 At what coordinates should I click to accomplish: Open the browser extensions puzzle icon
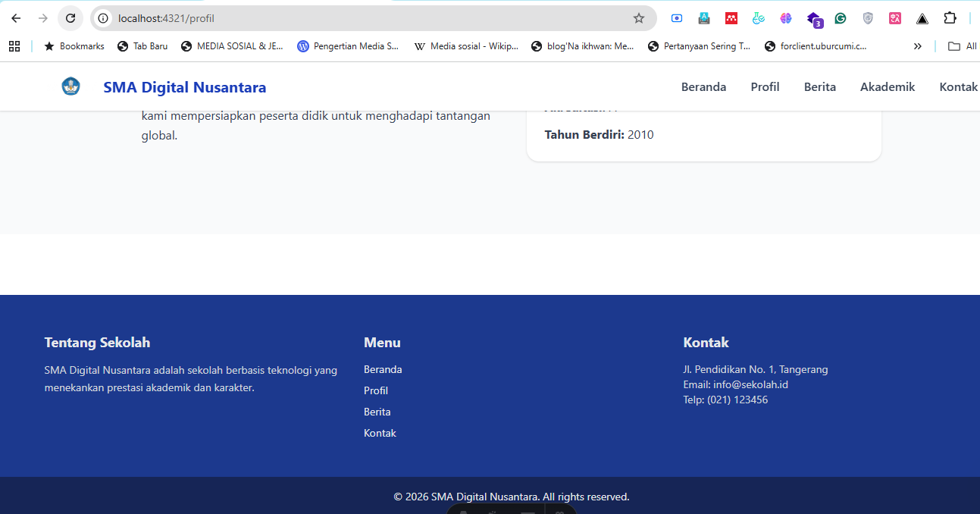tap(950, 18)
